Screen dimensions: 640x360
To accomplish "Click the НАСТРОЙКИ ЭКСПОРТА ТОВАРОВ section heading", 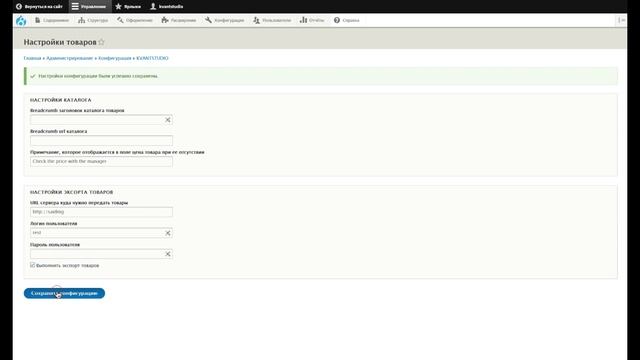I will [71, 192].
